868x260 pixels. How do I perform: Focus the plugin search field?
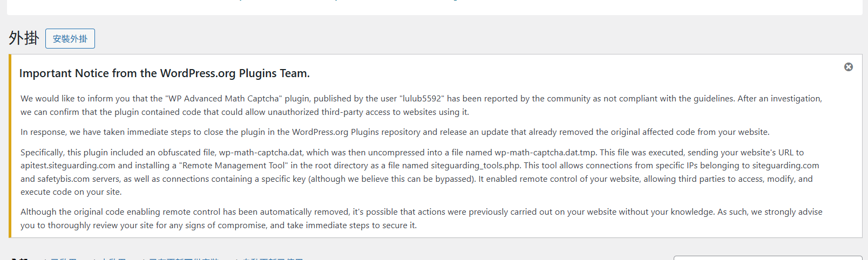coord(768,258)
